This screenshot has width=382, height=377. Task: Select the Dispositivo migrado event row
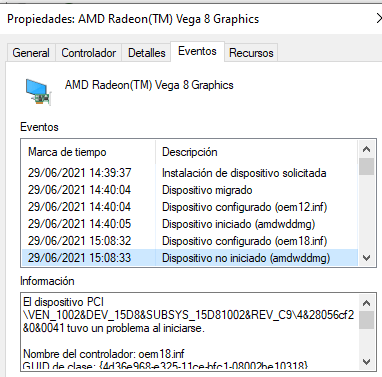point(190,190)
